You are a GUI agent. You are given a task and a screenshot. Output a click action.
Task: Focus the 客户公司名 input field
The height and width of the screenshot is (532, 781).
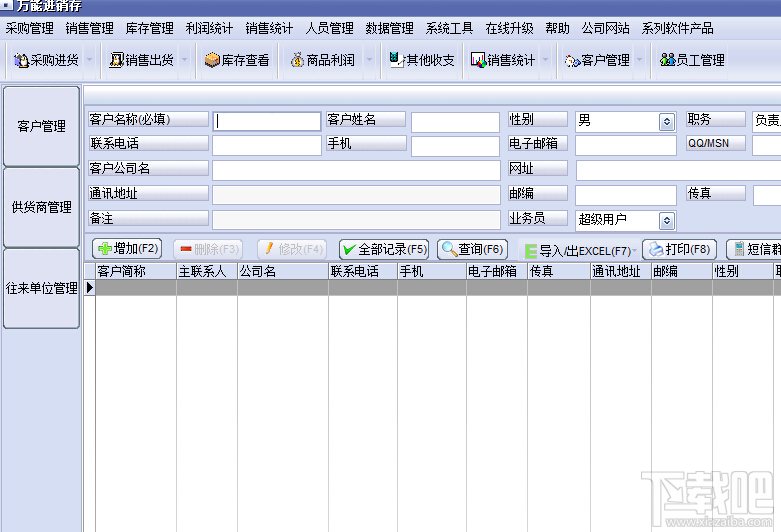click(x=356, y=170)
